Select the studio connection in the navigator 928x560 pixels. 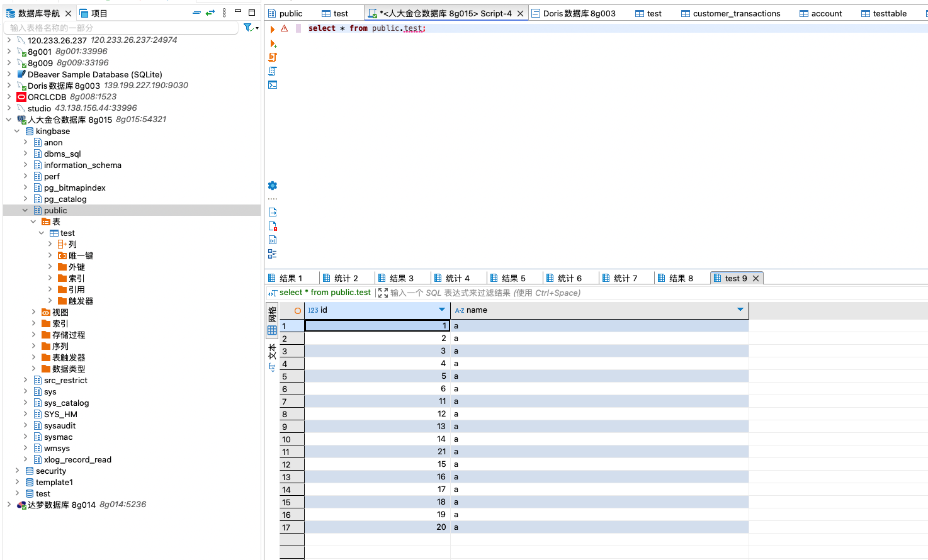pos(39,108)
